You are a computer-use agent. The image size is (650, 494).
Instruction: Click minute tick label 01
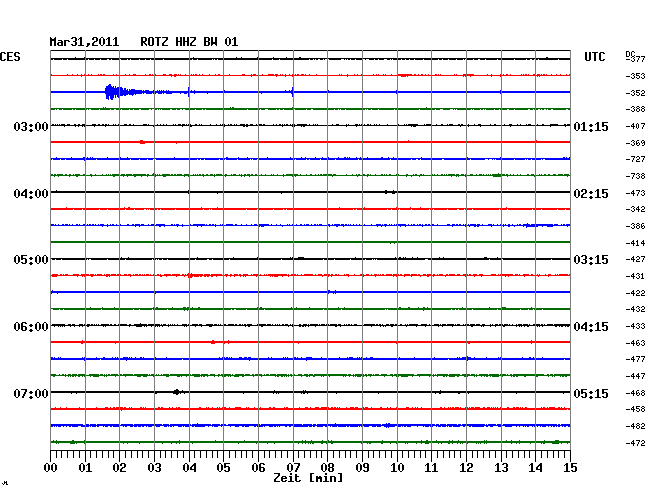click(x=85, y=468)
